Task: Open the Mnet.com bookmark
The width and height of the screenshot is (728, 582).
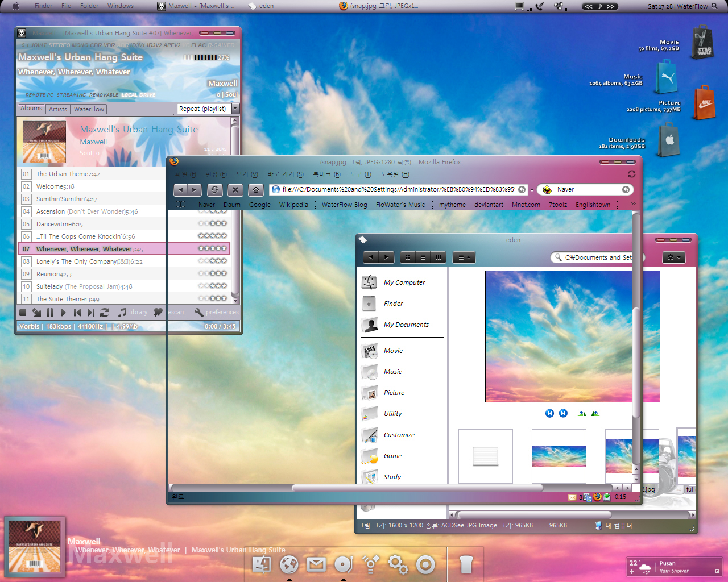Action: coord(526,205)
